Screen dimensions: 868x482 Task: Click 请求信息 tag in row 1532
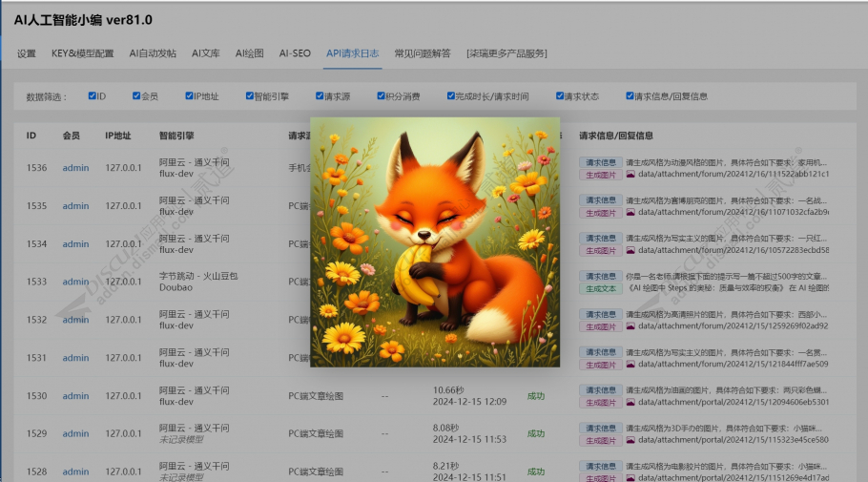tap(601, 314)
